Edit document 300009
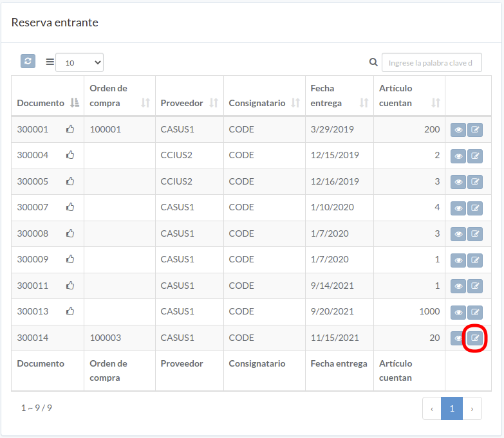Viewport: 504px width, 438px height. [475, 260]
